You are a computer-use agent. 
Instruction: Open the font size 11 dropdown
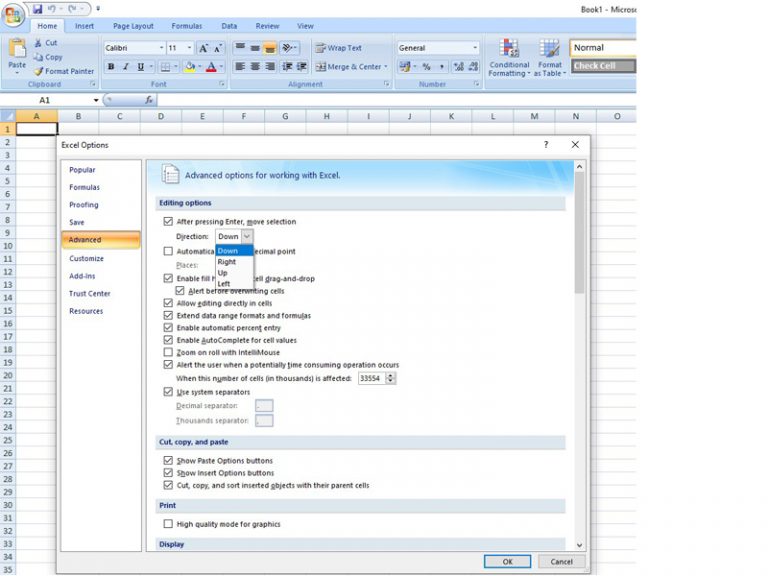[189, 48]
